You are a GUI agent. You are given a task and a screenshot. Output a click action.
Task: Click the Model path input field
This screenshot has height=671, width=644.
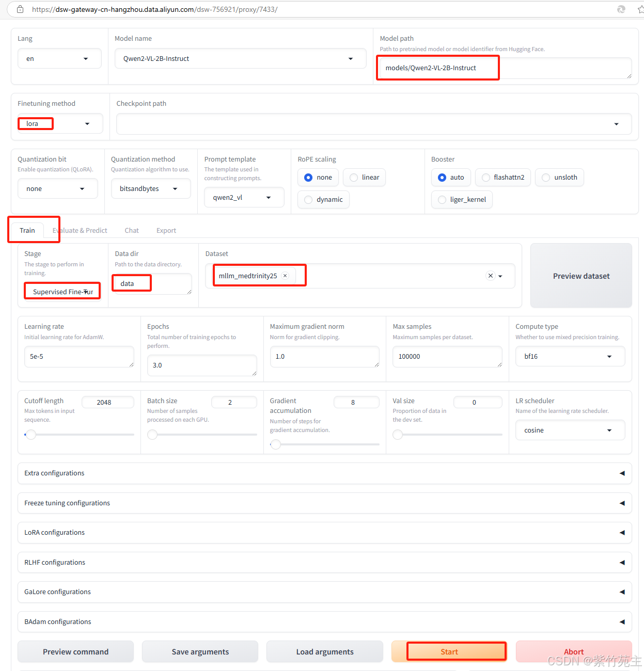(x=506, y=68)
